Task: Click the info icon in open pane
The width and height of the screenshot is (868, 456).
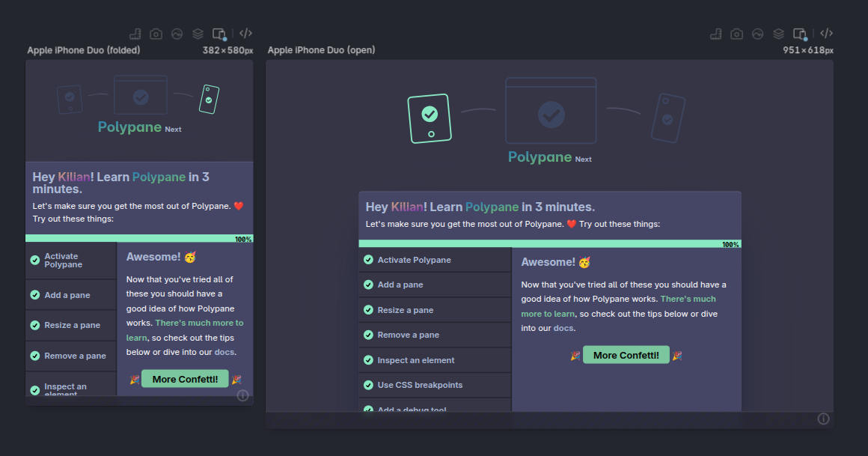Action: [x=824, y=419]
